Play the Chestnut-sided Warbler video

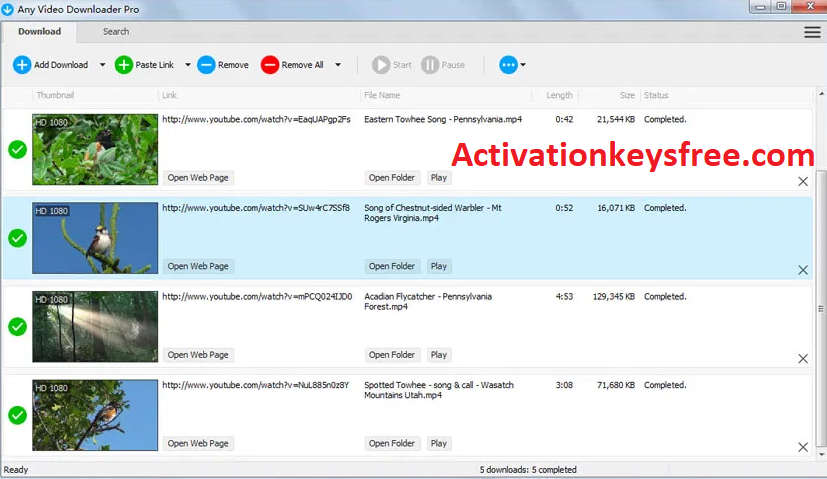(x=438, y=266)
